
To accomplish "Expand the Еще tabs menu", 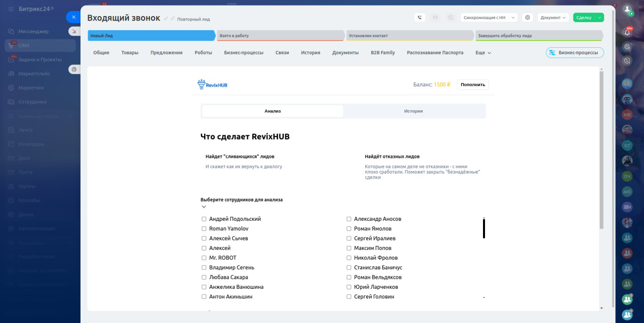I will (483, 52).
